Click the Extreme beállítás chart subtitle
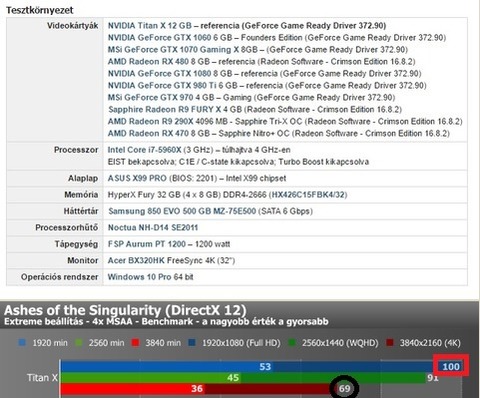Viewport: 480px width, 398px height. click(166, 322)
